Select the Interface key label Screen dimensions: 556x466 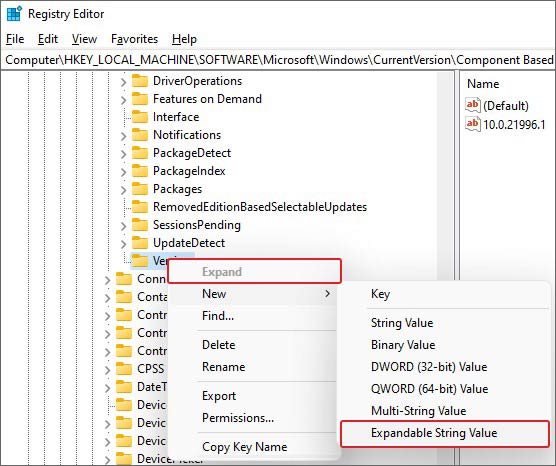click(x=176, y=117)
